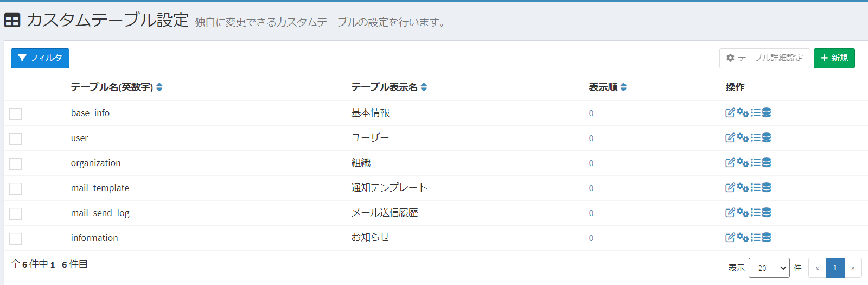868x285 pixels.
Task: Click the display order value 0 for user
Action: (591, 138)
